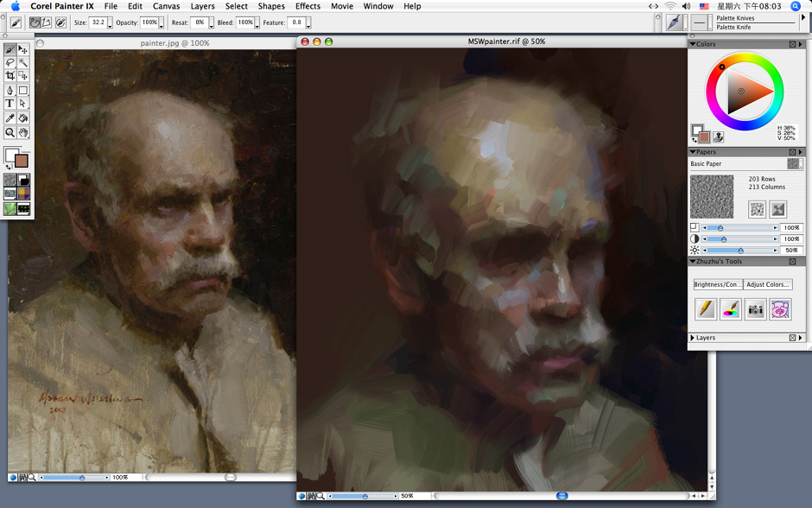
Task: Click the camera icon in Zhuzhu's Tools
Action: 756,309
